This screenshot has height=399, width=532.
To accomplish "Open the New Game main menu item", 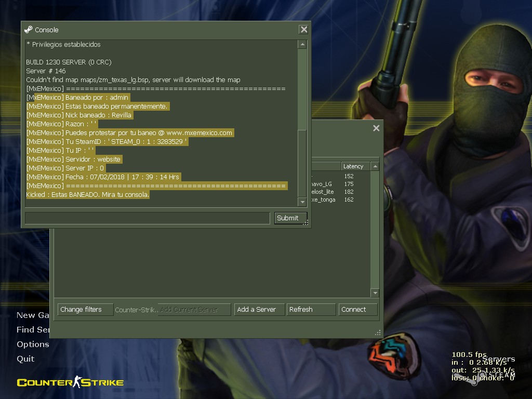I will (33, 315).
